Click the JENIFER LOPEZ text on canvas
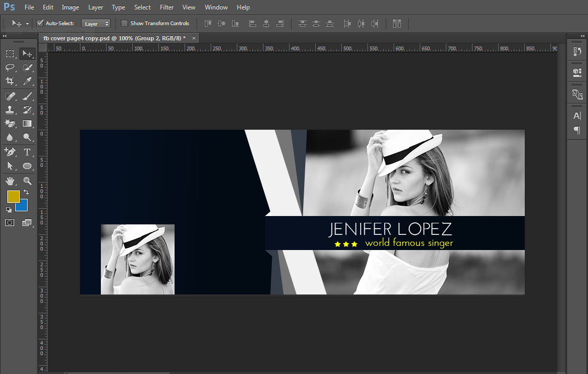The height and width of the screenshot is (374, 588). pyautogui.click(x=390, y=229)
